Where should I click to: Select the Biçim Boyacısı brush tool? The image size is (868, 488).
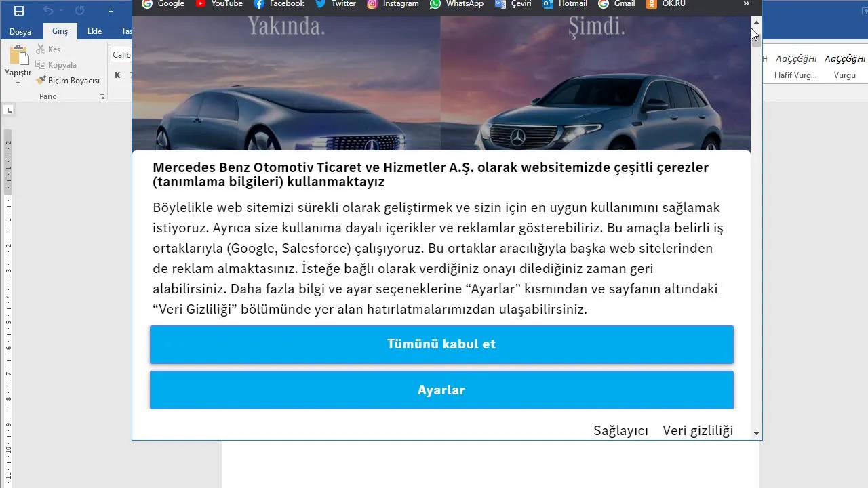(x=68, y=81)
